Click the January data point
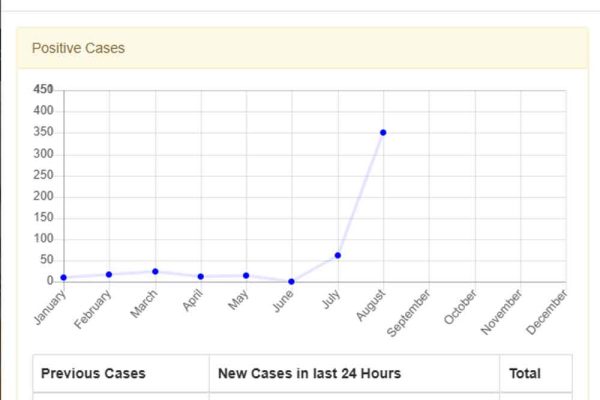Screen dimensions: 600x400 coord(64,277)
